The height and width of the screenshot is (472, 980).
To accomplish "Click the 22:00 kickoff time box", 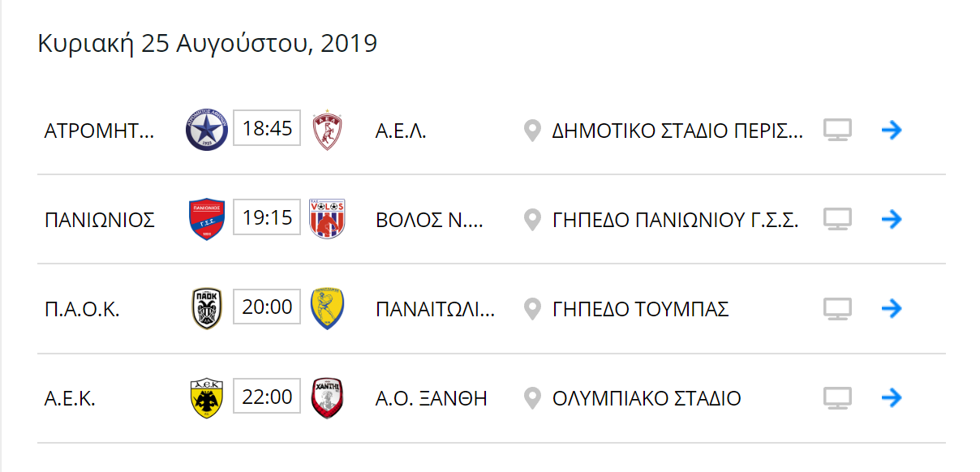I will 267,397.
